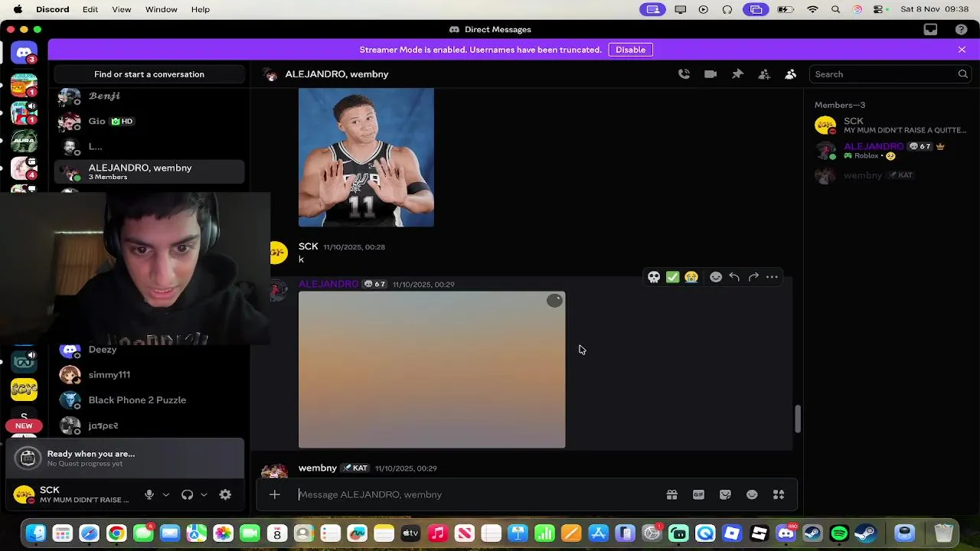Add friends to DM using the plus-people icon
Image resolution: width=980 pixels, height=551 pixels.
pyautogui.click(x=764, y=74)
